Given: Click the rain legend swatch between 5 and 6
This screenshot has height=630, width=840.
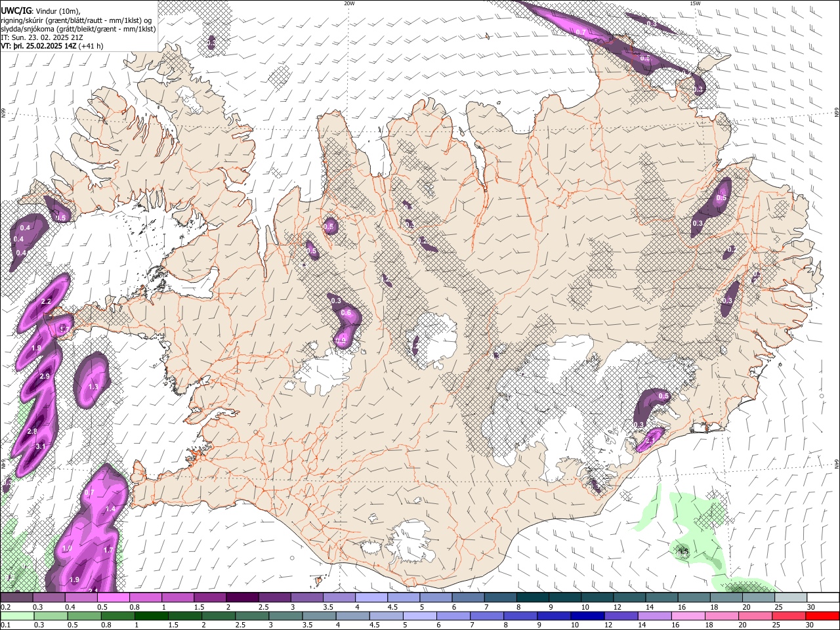Looking at the screenshot, I should pyautogui.click(x=419, y=616).
